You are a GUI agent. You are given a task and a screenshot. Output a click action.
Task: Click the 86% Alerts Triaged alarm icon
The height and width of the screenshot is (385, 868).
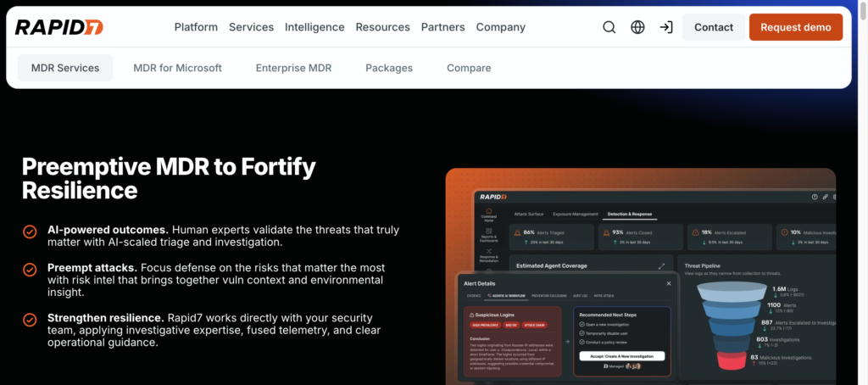pyautogui.click(x=518, y=232)
